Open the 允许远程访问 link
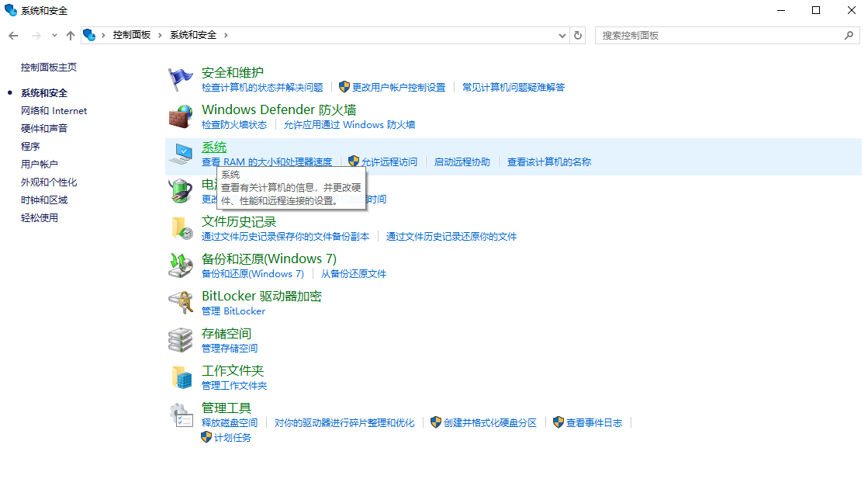 [x=389, y=162]
